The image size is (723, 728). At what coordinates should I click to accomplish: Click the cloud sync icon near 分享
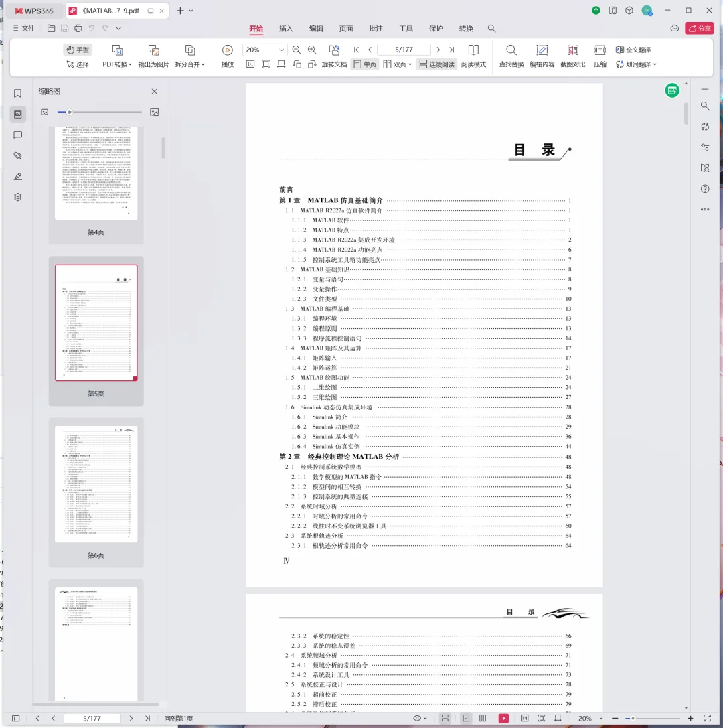675,28
